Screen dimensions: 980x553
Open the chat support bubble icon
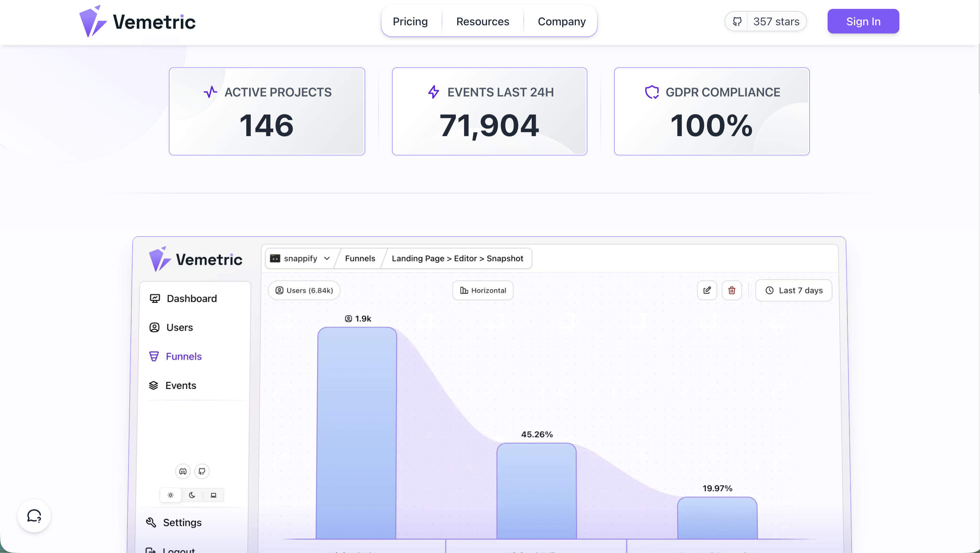coord(34,516)
